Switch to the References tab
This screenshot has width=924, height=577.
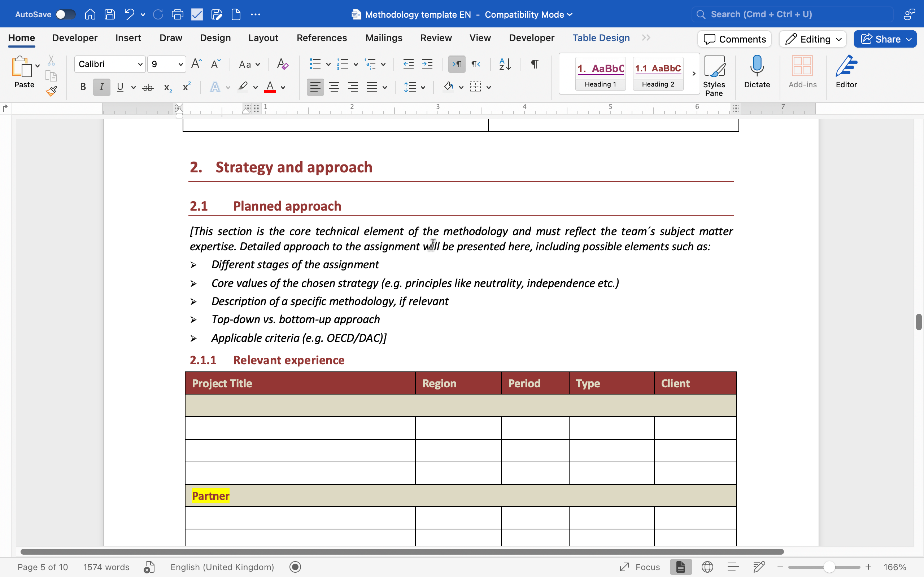(322, 38)
